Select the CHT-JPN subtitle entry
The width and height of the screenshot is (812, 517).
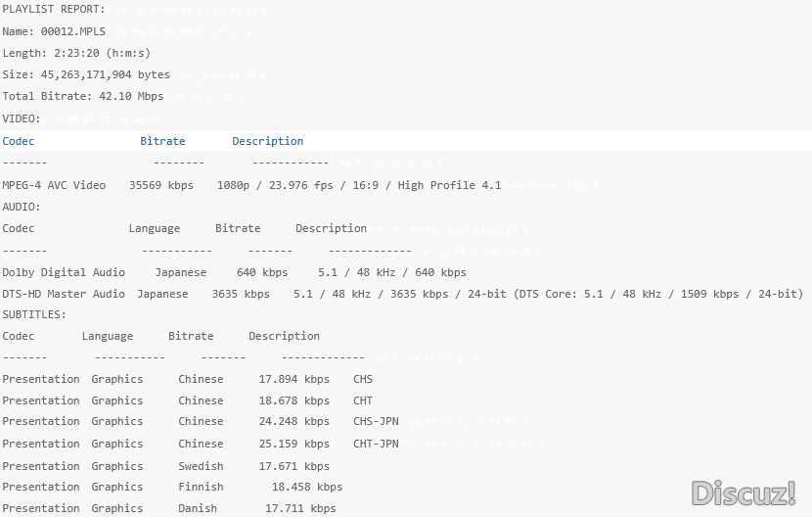[x=376, y=444]
